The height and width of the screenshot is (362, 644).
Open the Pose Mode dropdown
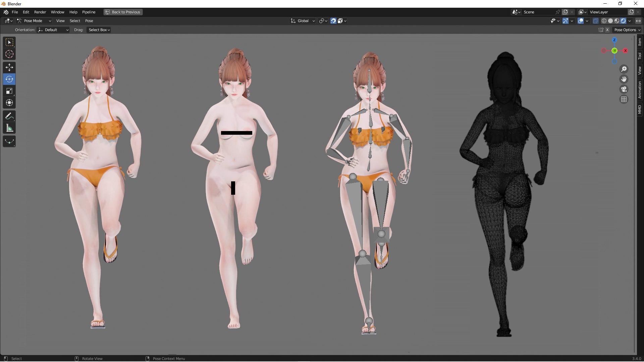tap(34, 21)
